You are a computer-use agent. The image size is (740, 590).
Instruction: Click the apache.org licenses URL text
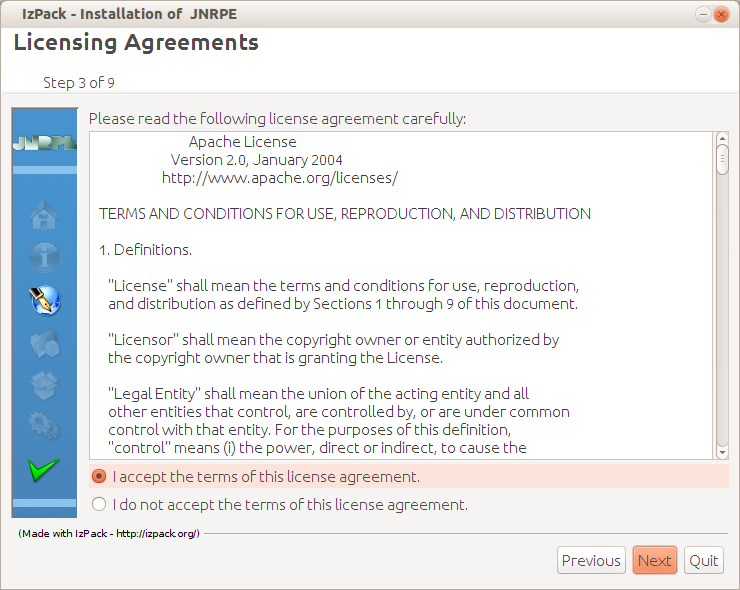click(280, 178)
